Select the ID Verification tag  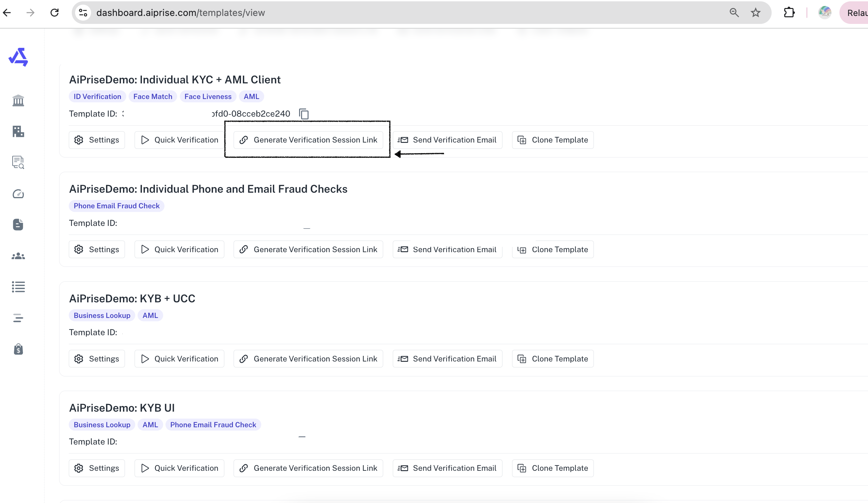[x=97, y=96]
